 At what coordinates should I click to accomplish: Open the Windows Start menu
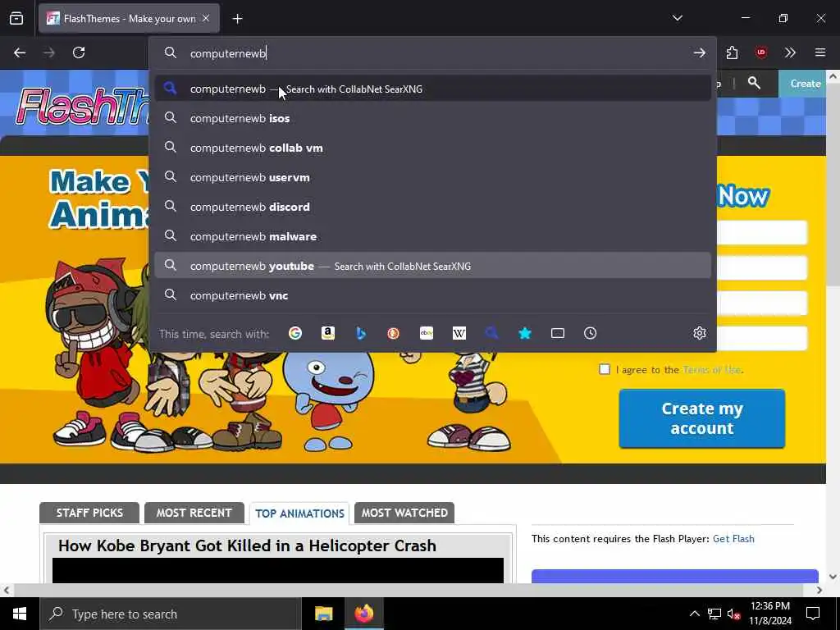click(20, 614)
